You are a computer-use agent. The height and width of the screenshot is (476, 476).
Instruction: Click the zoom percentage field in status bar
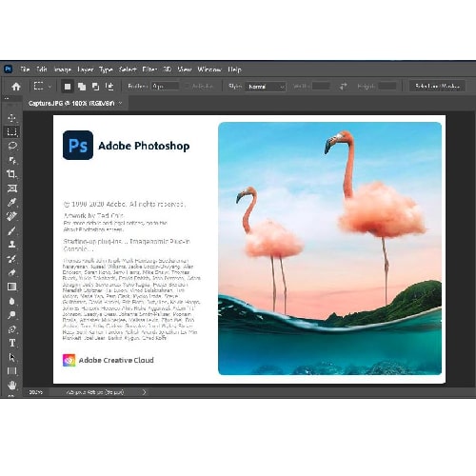pos(35,392)
